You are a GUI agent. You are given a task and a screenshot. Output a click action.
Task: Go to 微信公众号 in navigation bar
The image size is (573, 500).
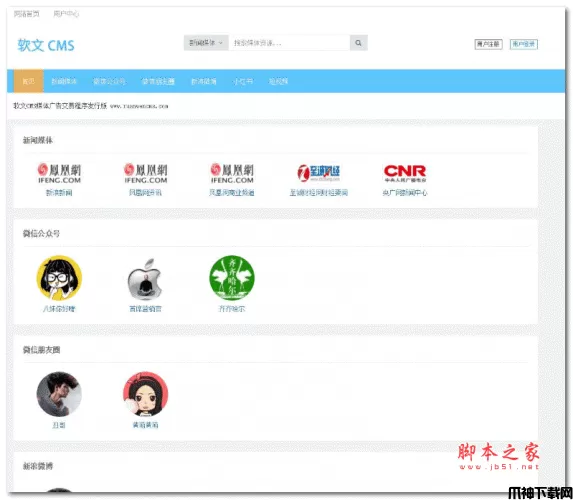pyautogui.click(x=109, y=81)
